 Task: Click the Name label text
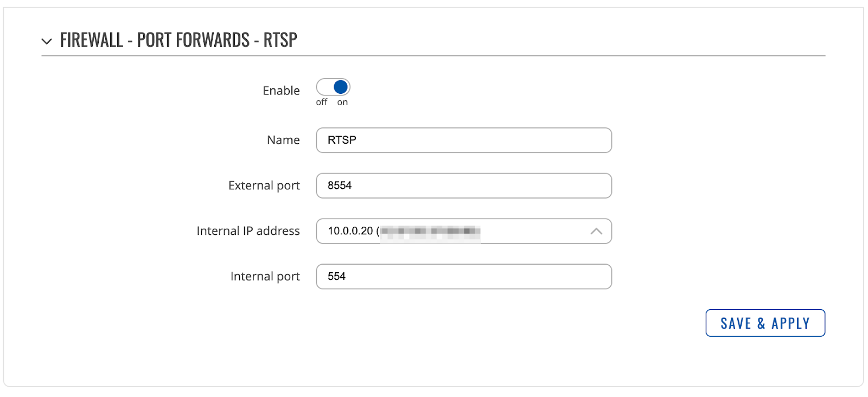click(283, 140)
